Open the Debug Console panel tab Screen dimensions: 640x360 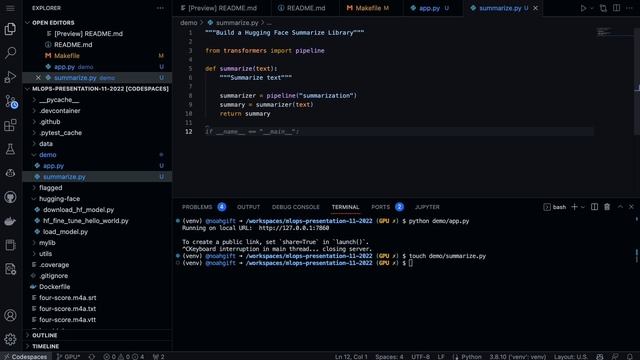296,207
